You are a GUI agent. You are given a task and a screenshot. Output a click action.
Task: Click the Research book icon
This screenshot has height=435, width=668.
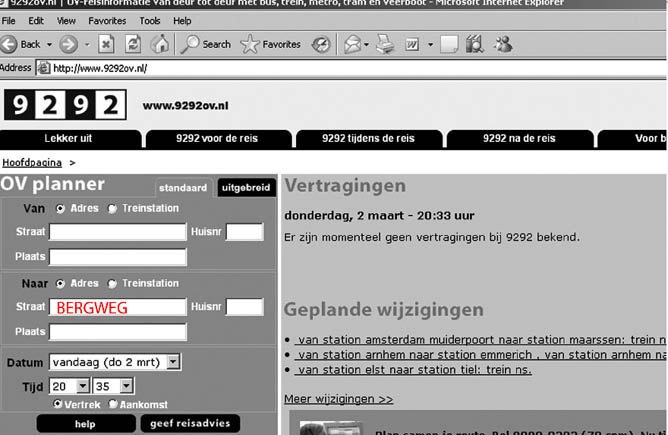(474, 44)
